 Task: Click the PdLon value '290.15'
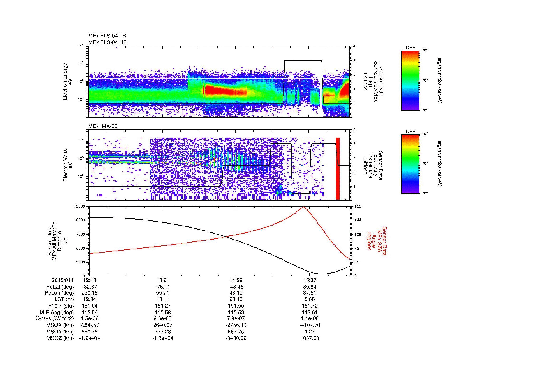90,293
